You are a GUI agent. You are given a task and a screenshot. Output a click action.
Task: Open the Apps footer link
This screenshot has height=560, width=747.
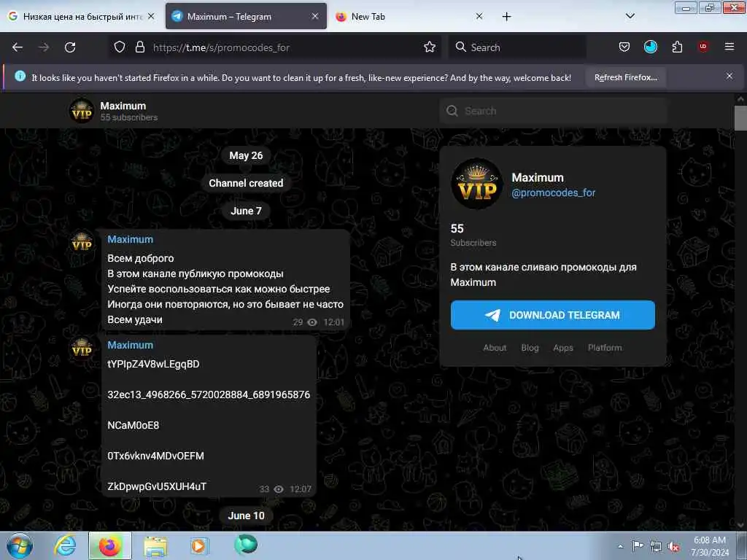tap(563, 348)
